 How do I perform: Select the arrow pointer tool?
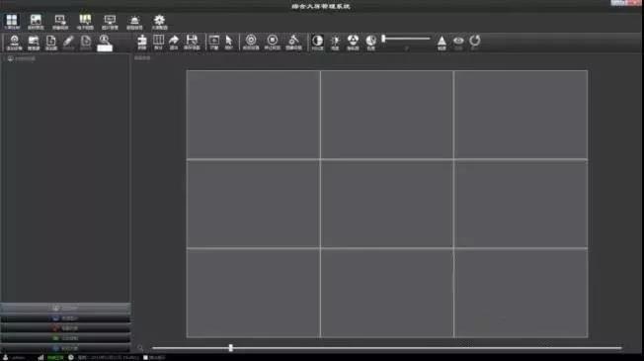[229, 43]
